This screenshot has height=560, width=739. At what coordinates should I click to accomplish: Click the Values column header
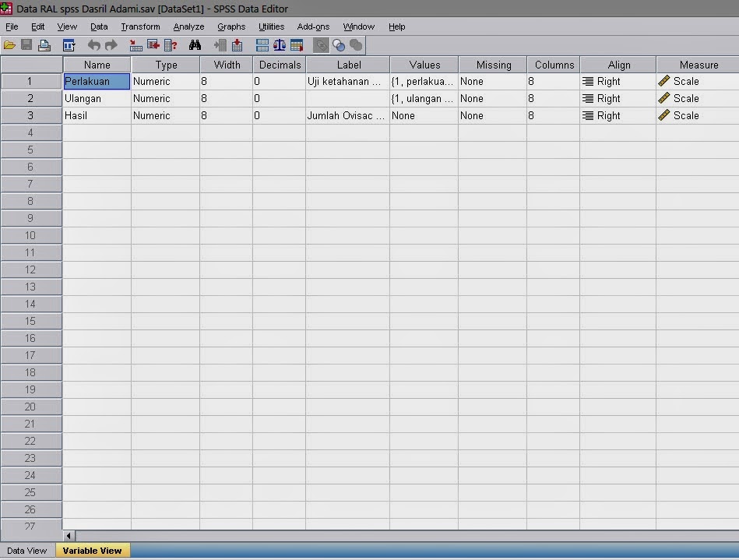pos(424,65)
